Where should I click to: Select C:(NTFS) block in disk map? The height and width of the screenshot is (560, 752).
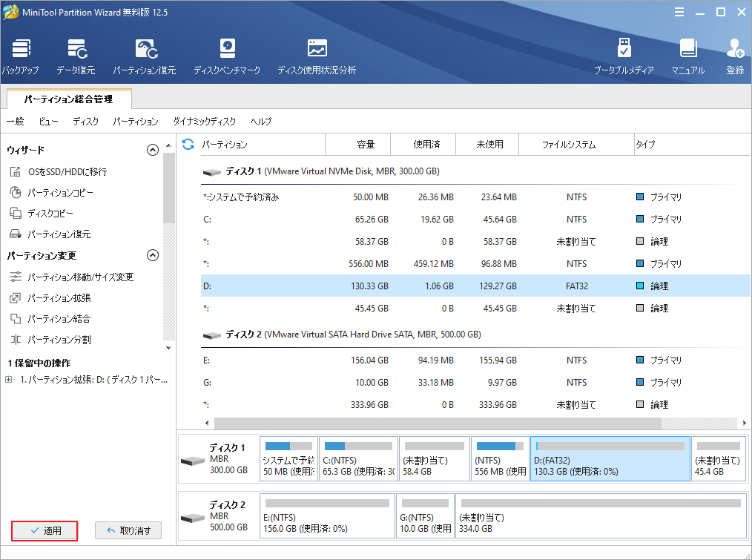click(359, 458)
